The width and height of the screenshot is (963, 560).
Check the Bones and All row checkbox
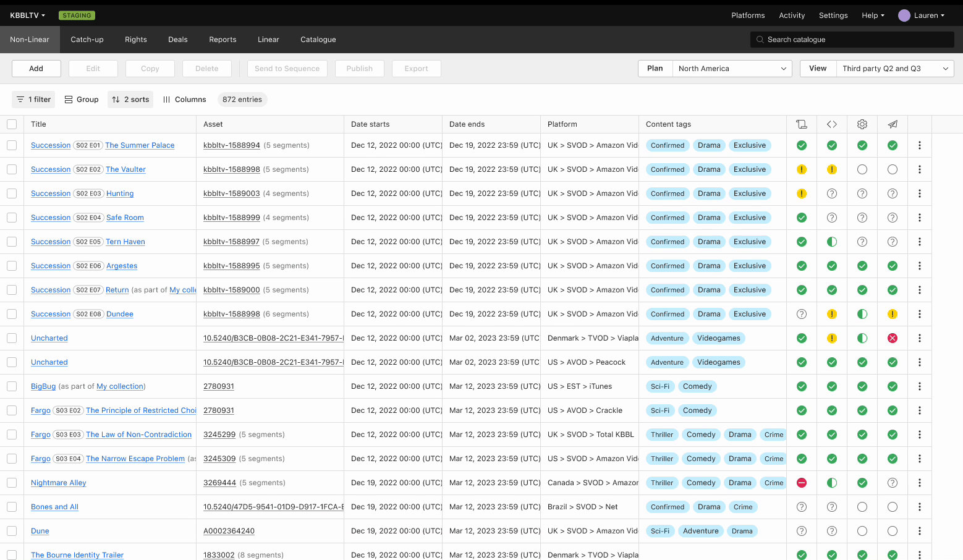point(12,507)
